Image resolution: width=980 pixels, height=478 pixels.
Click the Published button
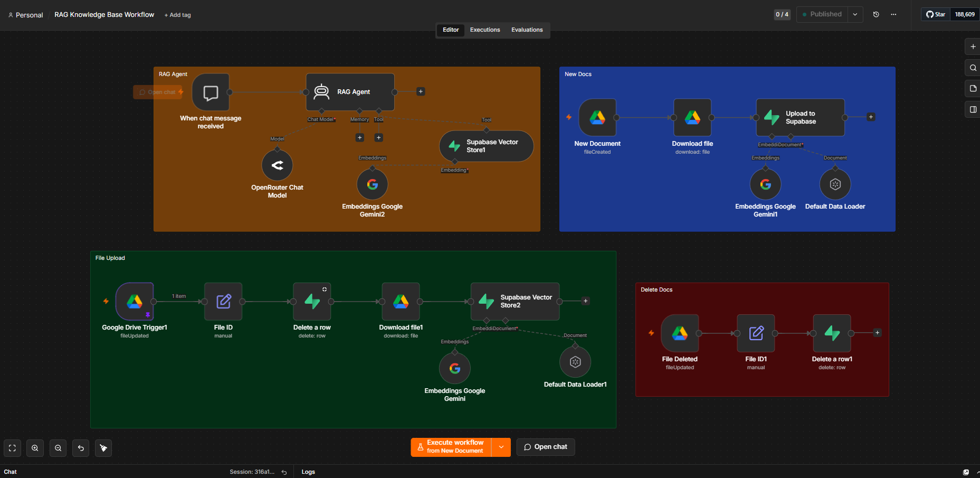(x=822, y=14)
